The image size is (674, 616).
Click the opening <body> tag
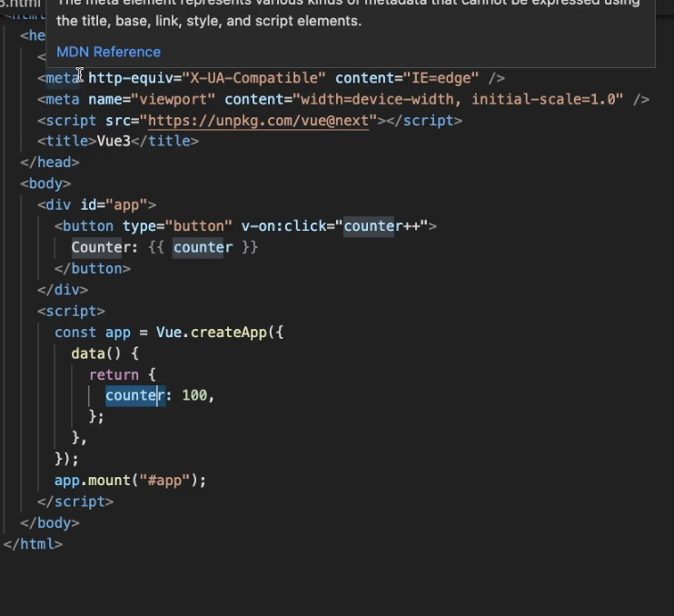click(x=45, y=184)
